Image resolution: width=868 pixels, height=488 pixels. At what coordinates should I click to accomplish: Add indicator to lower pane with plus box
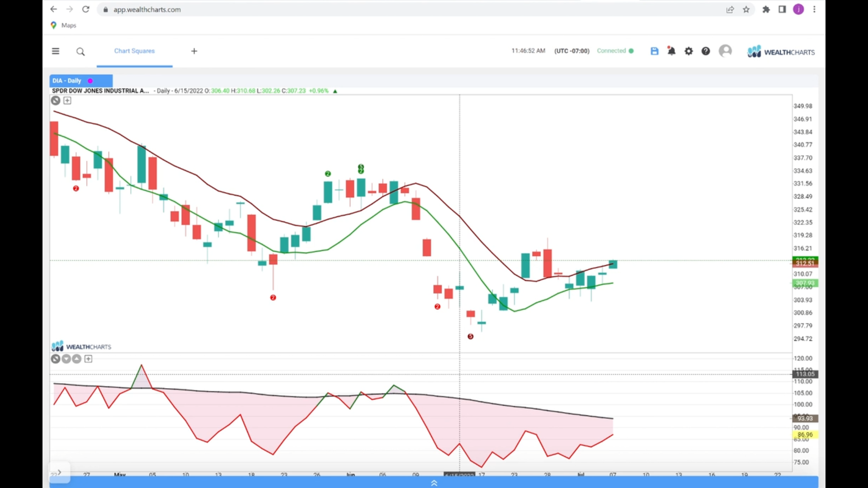click(89, 359)
